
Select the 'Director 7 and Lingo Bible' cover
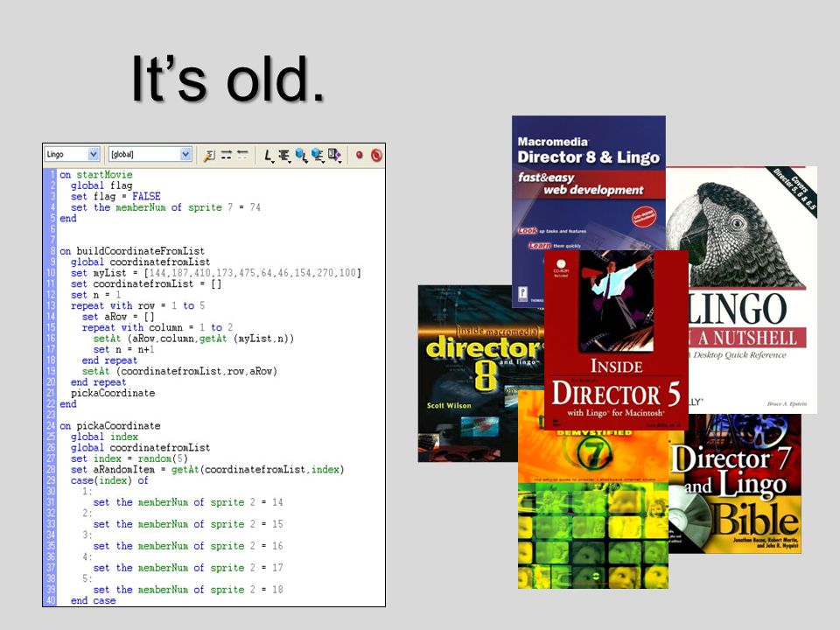click(x=735, y=484)
